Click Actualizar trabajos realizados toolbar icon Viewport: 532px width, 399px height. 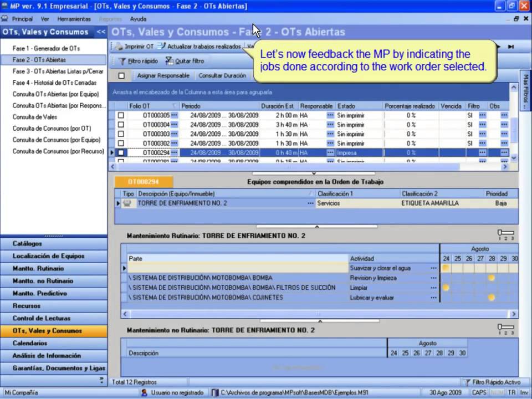(x=161, y=46)
